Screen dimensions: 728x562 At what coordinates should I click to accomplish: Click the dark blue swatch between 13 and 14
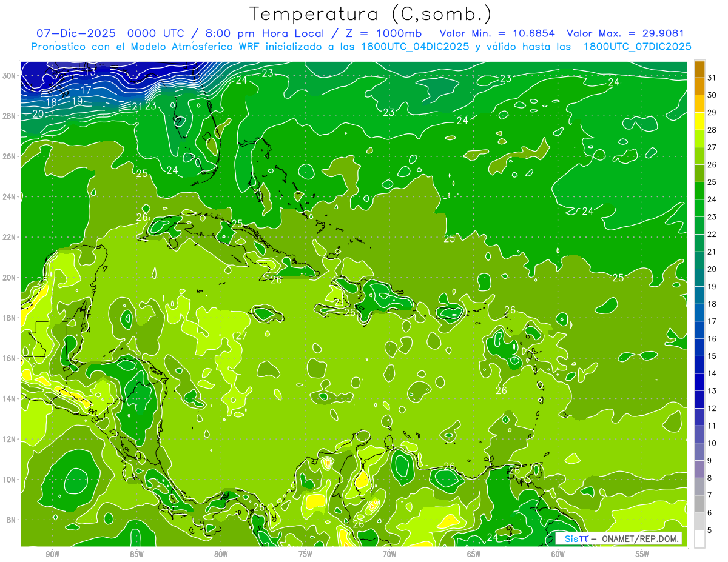point(699,382)
